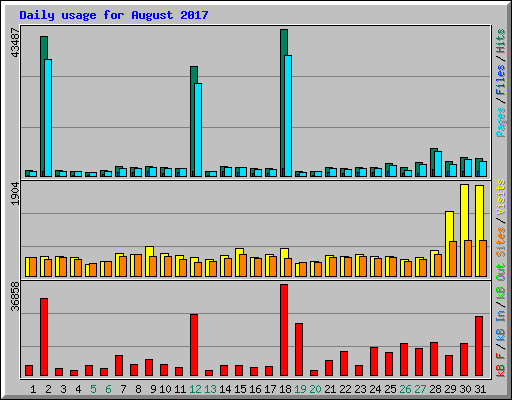Click the red kB bar for day 22
Screen dimensions: 512x400
pos(344,363)
